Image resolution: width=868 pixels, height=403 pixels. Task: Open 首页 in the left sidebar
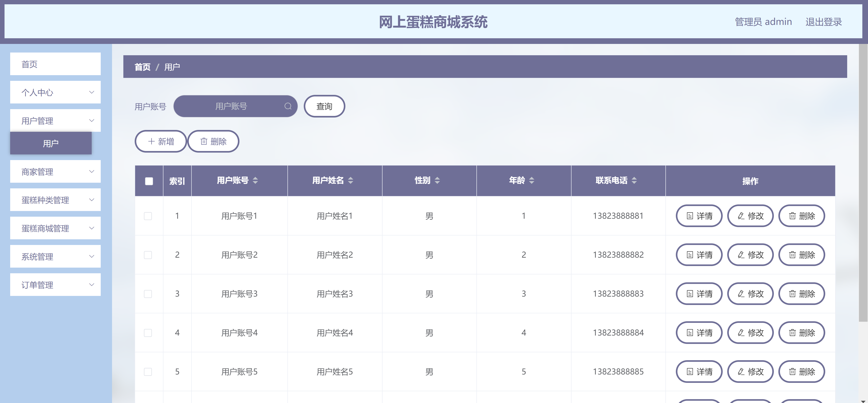[x=55, y=64]
